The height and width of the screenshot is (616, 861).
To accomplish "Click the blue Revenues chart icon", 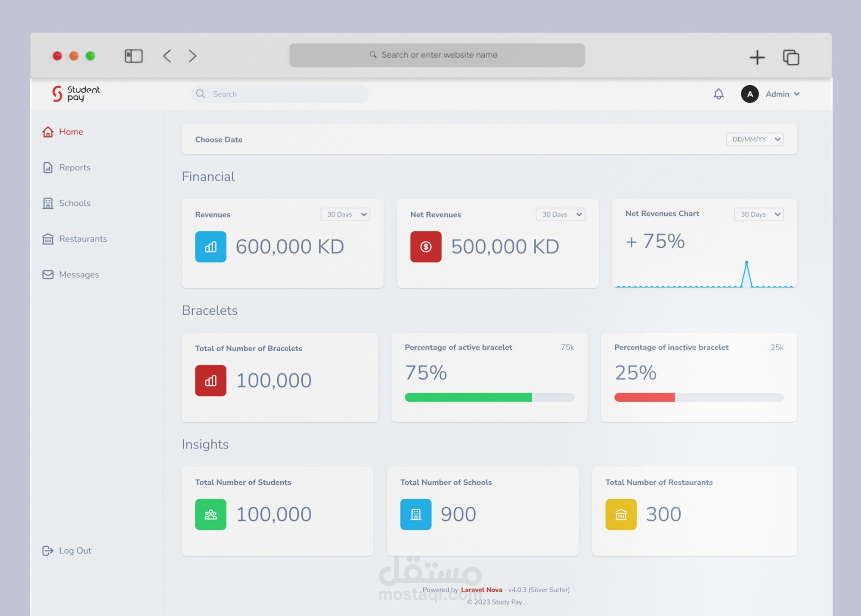I will point(211,247).
